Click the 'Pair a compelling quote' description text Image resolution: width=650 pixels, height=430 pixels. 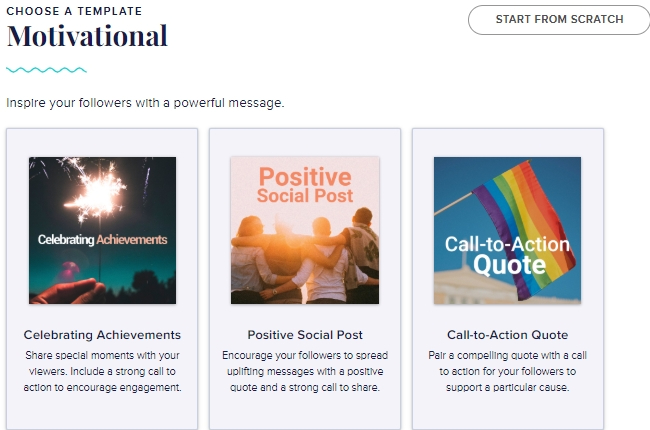[x=507, y=371]
